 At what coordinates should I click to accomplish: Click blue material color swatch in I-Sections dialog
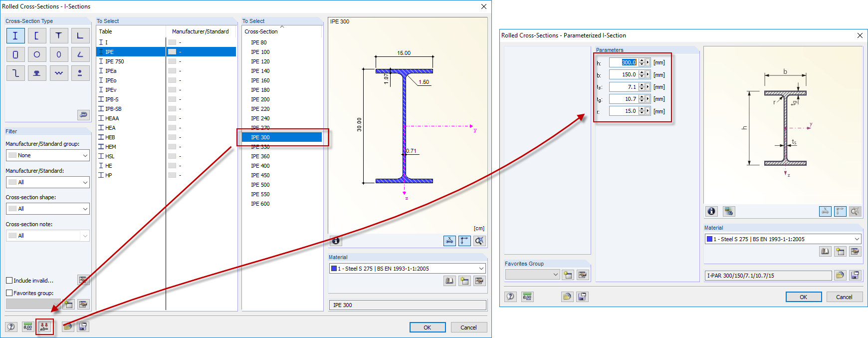334,269
